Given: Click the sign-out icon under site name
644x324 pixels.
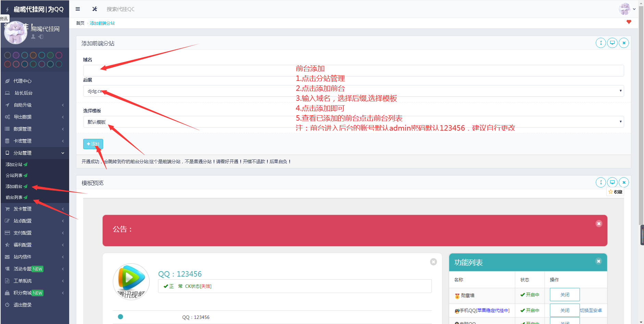Looking at the screenshot, I should (41, 37).
